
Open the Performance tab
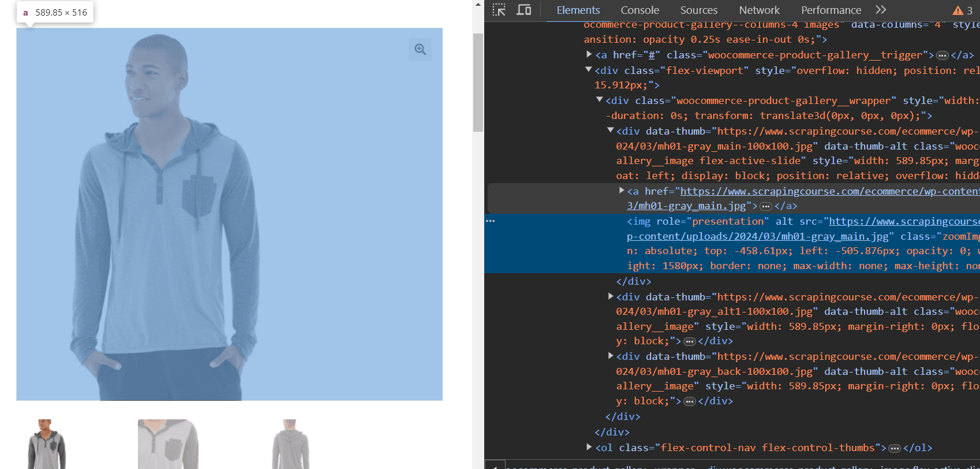[831, 10]
